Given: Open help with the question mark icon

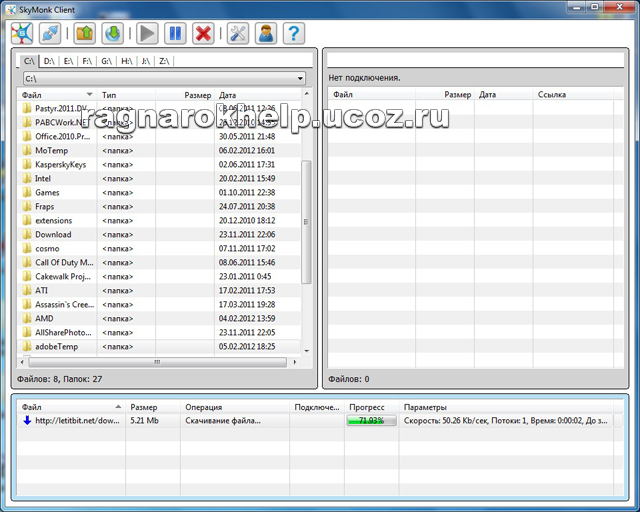Looking at the screenshot, I should pyautogui.click(x=293, y=33).
